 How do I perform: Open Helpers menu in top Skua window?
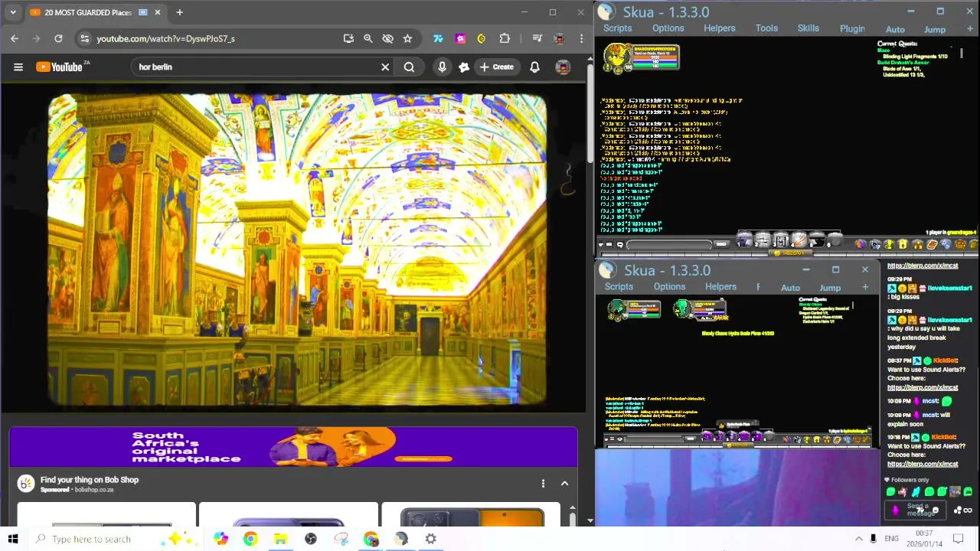(720, 28)
